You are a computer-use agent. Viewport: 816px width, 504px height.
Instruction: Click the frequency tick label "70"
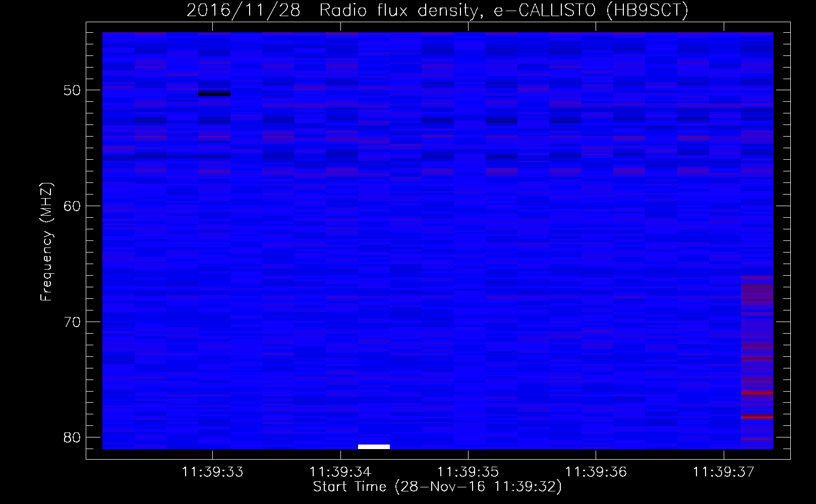point(72,322)
